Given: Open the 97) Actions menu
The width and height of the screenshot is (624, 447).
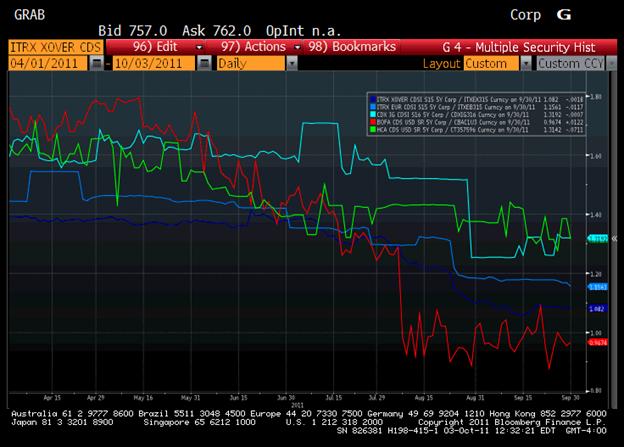Looking at the screenshot, I should click(x=254, y=47).
